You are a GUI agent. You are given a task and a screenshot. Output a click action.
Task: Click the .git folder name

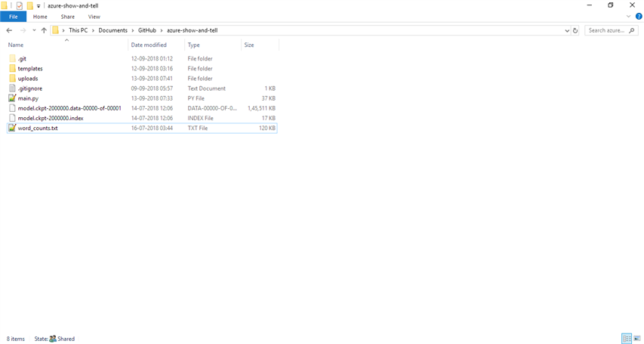coord(22,59)
